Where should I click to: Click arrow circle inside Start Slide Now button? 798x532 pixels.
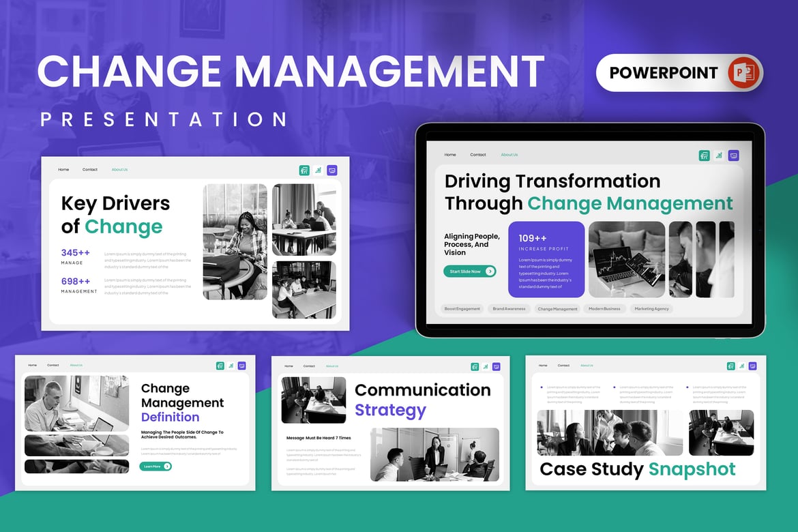490,271
